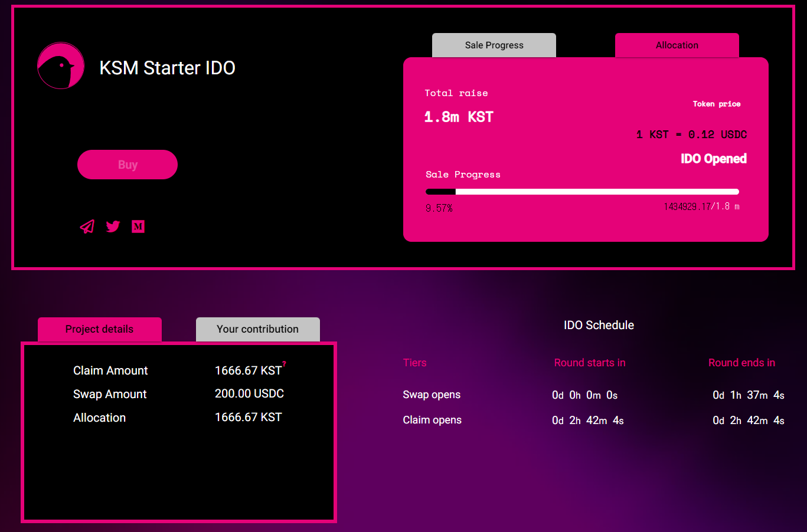Open the Twitter bird icon

[x=113, y=226]
